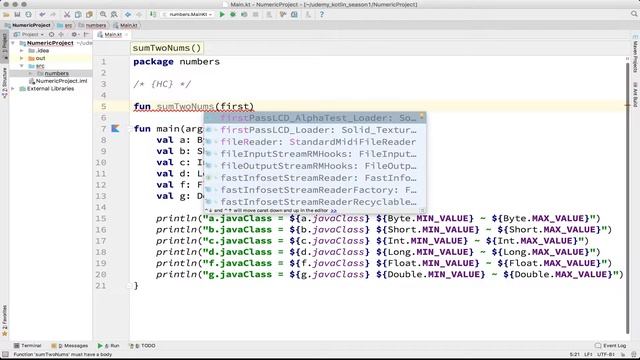The image size is (640, 360).
Task: Click Run with Coverage icon
Action: (244, 14)
